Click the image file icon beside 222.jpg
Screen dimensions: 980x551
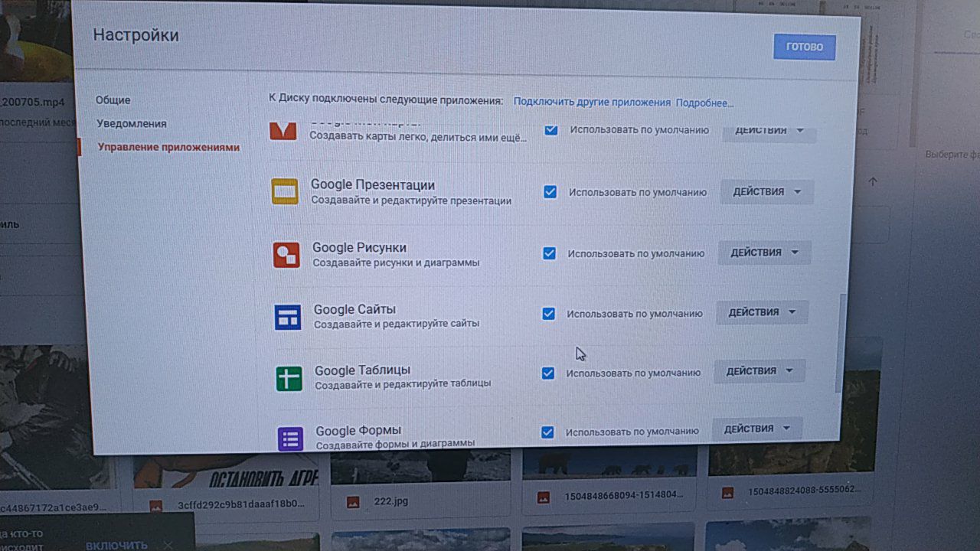(353, 502)
